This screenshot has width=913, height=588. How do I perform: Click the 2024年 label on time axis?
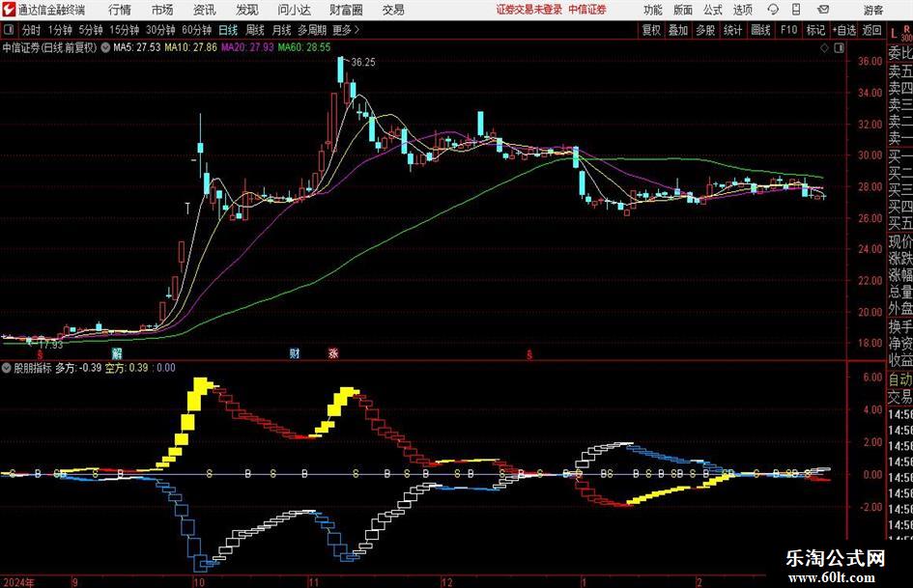[x=18, y=581]
